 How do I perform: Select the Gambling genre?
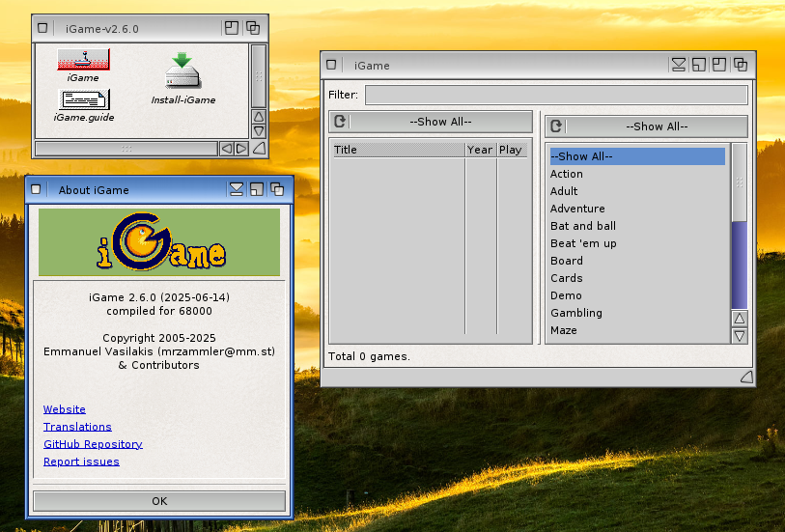pos(637,313)
